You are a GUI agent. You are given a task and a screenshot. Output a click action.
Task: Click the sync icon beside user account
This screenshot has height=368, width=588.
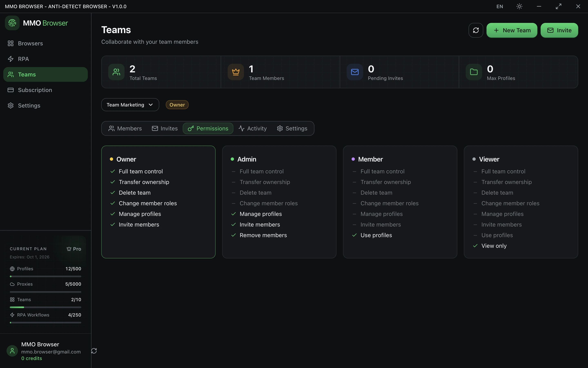pyautogui.click(x=94, y=351)
